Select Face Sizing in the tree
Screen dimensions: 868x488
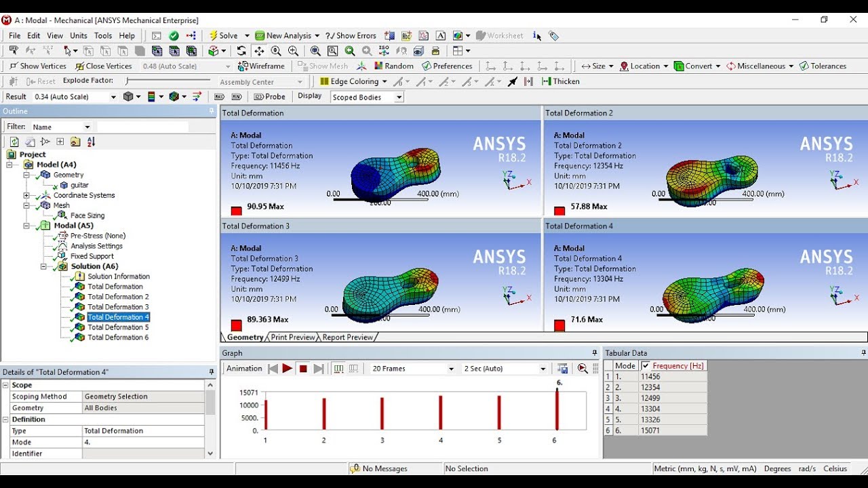[x=87, y=216]
